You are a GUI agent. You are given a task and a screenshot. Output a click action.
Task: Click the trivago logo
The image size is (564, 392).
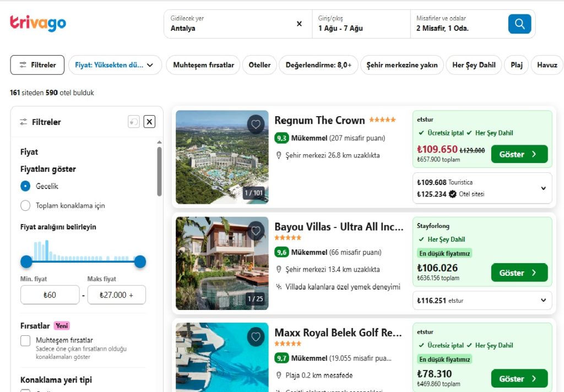38,23
